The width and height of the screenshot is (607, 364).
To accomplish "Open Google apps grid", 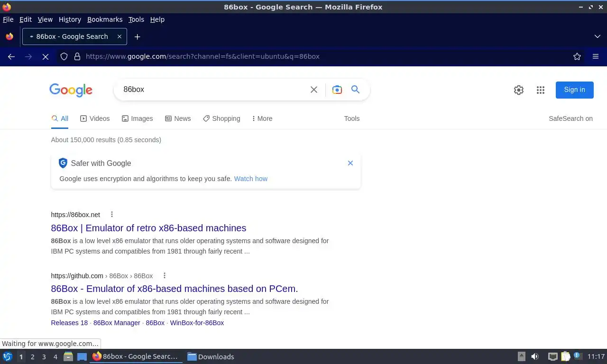I will [x=541, y=90].
